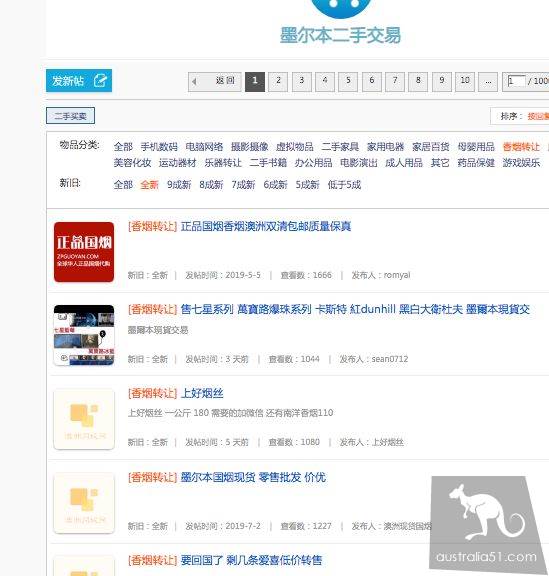Image resolution: width=549 pixels, height=576 pixels.
Task: Open the 七星系列 listing thumbnail image
Action: [x=84, y=335]
